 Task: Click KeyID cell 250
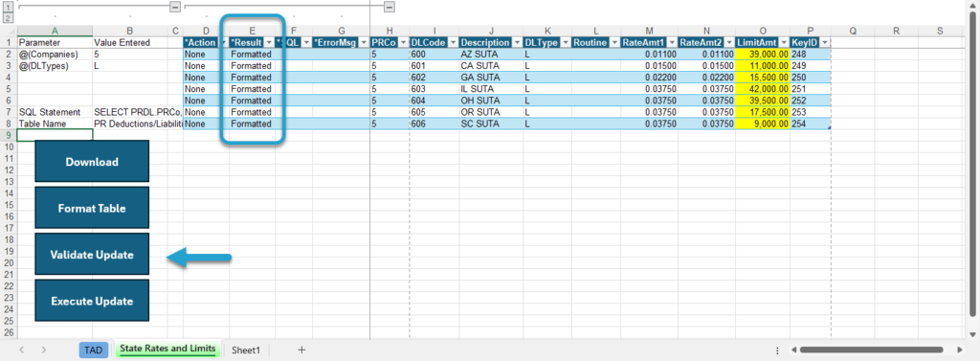click(811, 78)
